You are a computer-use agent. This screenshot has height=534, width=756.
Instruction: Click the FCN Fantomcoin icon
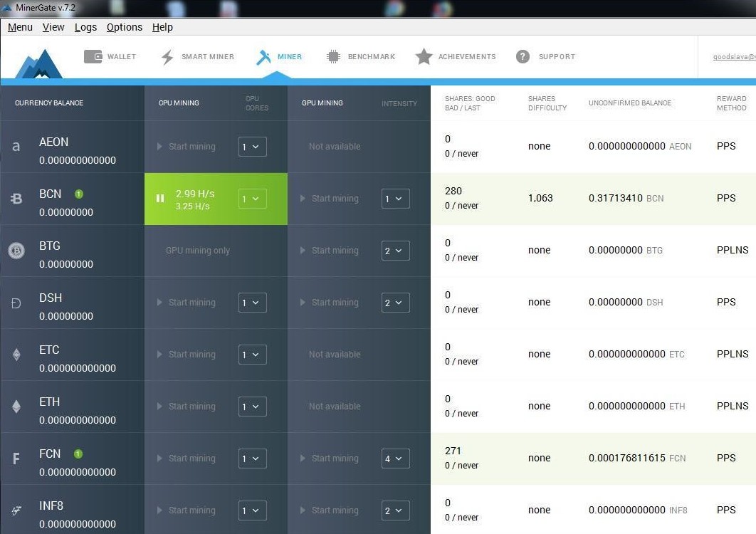16,459
